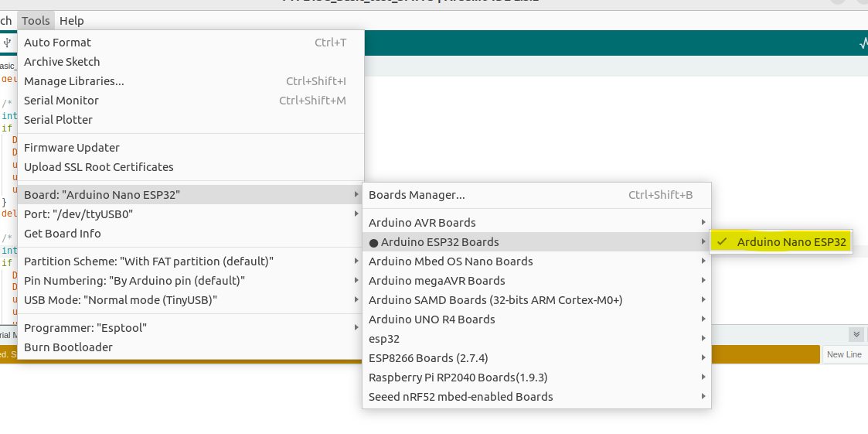
Task: Expand Programmer: "Esptool" submenu
Action: (191, 328)
